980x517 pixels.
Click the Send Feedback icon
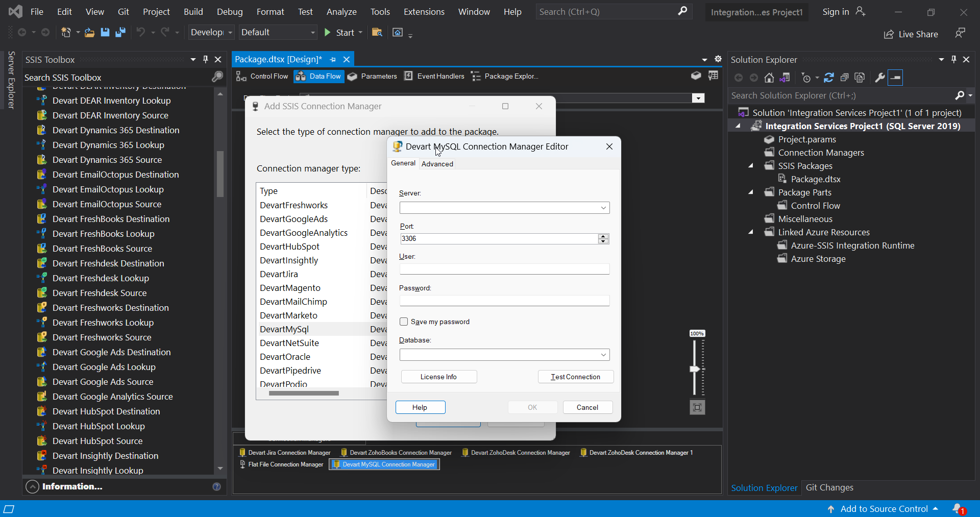coord(960,33)
